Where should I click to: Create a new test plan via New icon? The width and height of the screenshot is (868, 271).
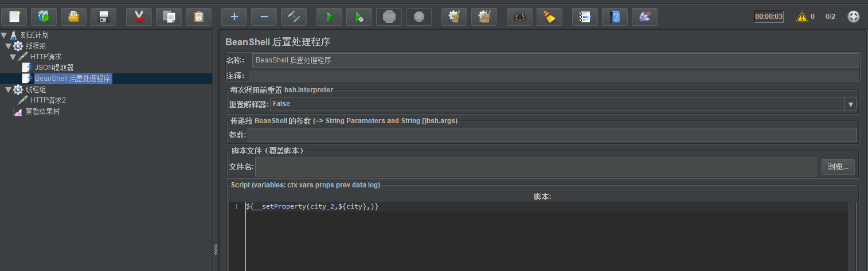coord(14,17)
